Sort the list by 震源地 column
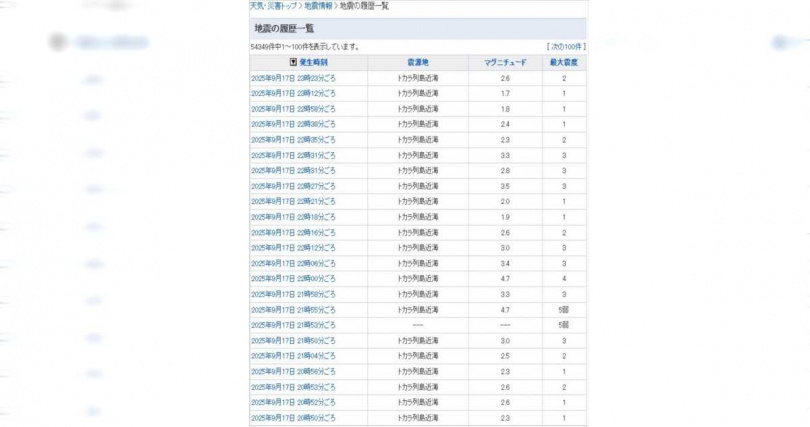This screenshot has height=427, width=810. pyautogui.click(x=418, y=62)
